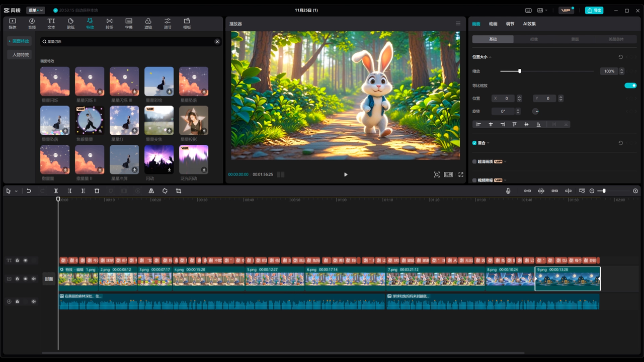Download the 星星闪烁 II effect
644x362 pixels.
[x=100, y=92]
